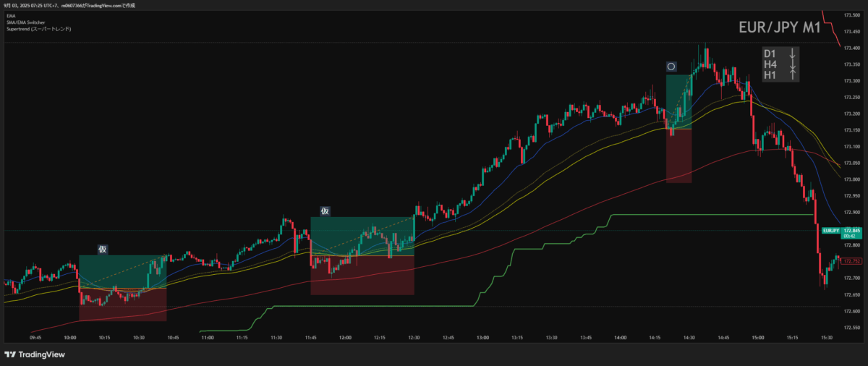Image resolution: width=868 pixels, height=366 pixels.
Task: Click the second 仮 label near 11:45
Action: (x=325, y=211)
